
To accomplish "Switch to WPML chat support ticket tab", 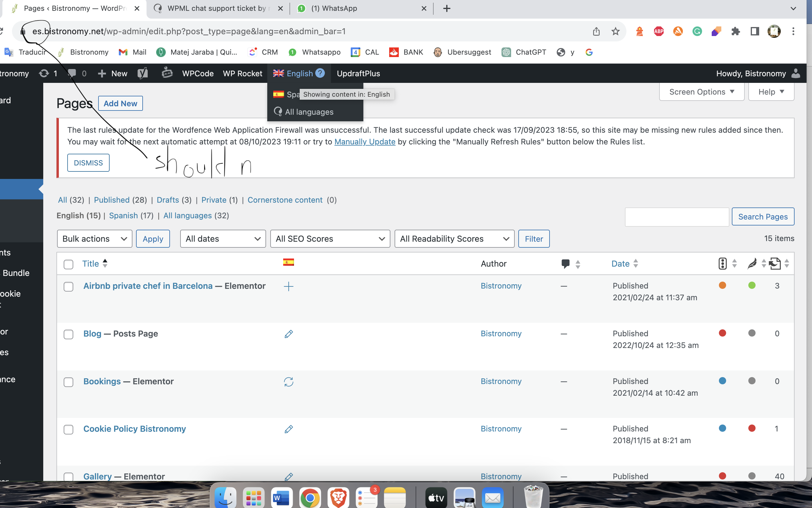I will click(218, 8).
